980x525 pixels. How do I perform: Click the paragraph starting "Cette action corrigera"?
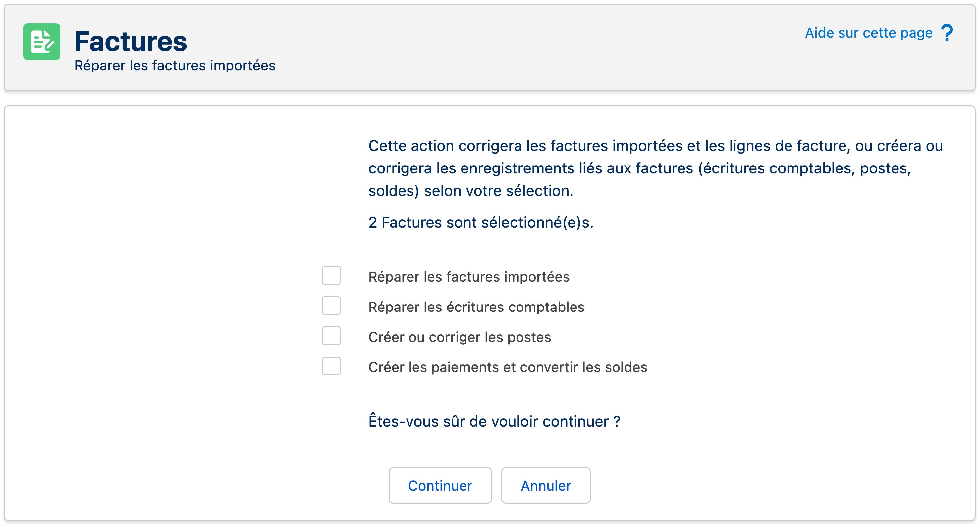coord(655,168)
